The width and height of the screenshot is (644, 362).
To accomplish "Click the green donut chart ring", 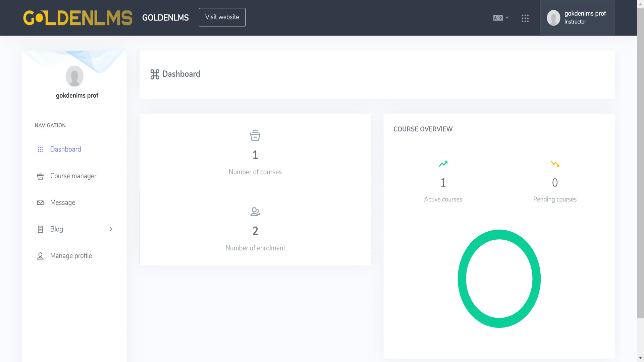I will (462, 279).
